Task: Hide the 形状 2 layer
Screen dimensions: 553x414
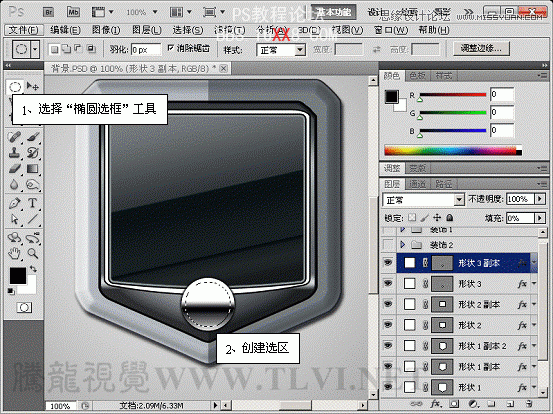Action: pyautogui.click(x=388, y=325)
